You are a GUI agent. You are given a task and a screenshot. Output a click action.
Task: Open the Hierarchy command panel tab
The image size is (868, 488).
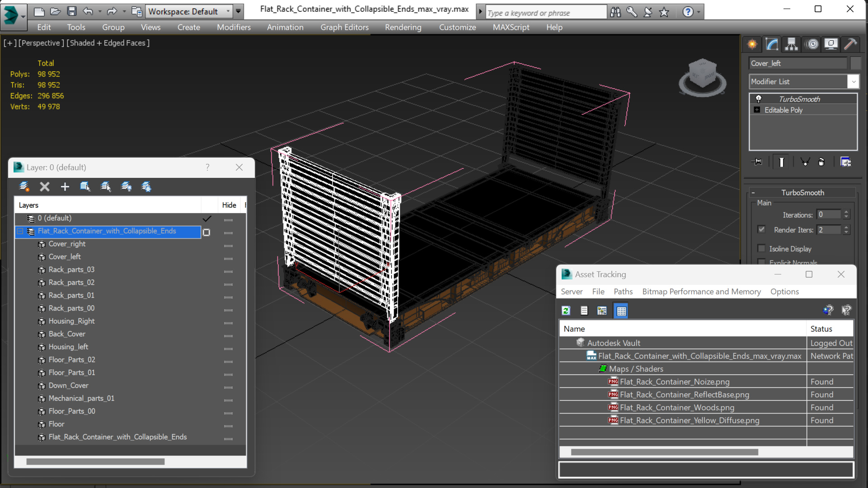pyautogui.click(x=791, y=44)
